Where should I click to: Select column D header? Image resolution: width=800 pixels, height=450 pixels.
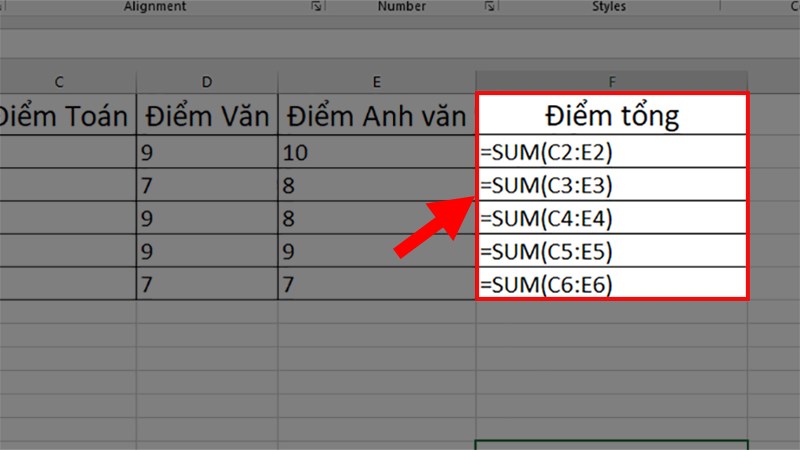coord(207,82)
